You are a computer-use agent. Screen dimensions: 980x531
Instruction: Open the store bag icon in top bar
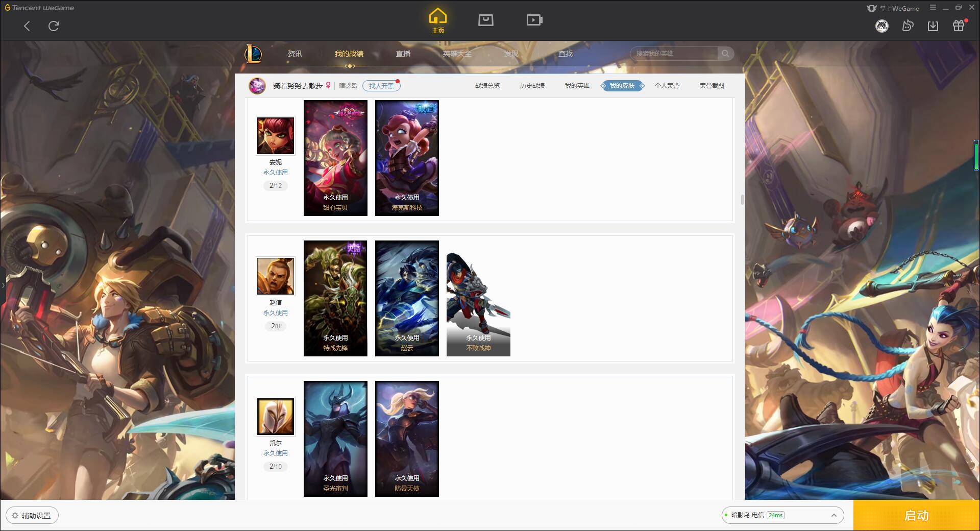tap(486, 20)
